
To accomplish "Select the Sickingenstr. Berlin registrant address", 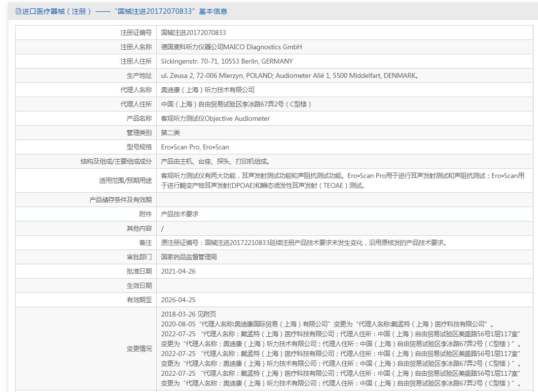I will [227, 61].
